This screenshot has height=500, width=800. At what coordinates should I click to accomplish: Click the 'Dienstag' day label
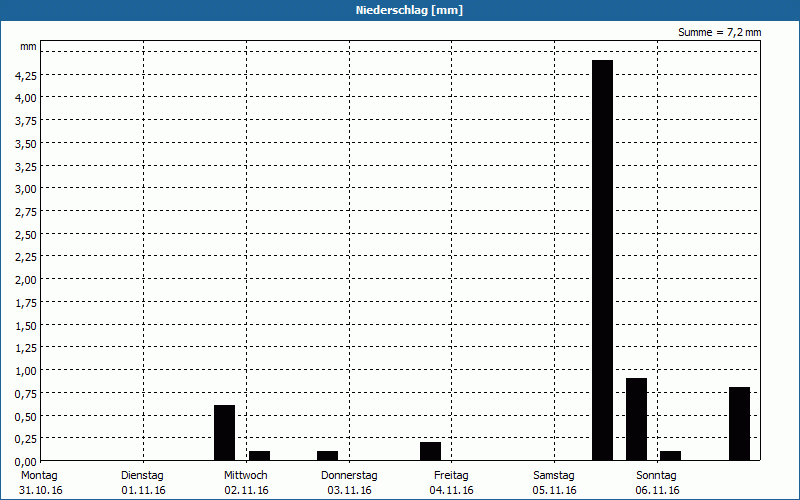pos(142,476)
